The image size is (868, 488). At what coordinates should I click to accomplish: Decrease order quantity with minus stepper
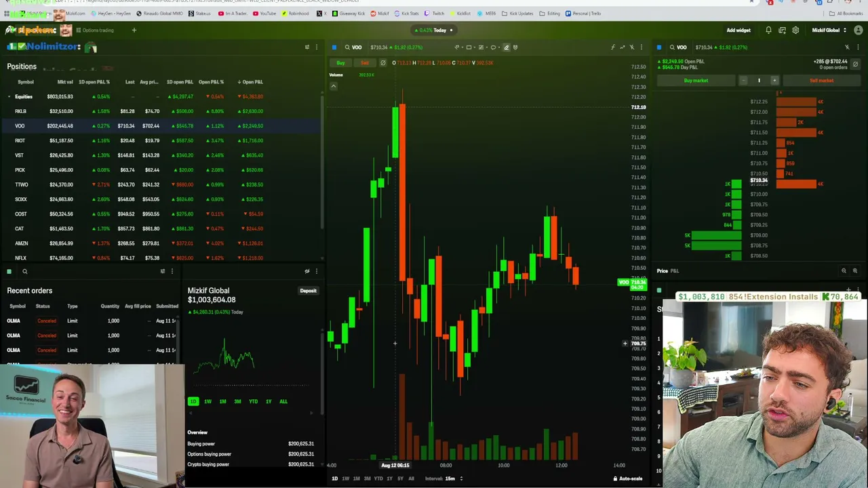[x=743, y=81]
